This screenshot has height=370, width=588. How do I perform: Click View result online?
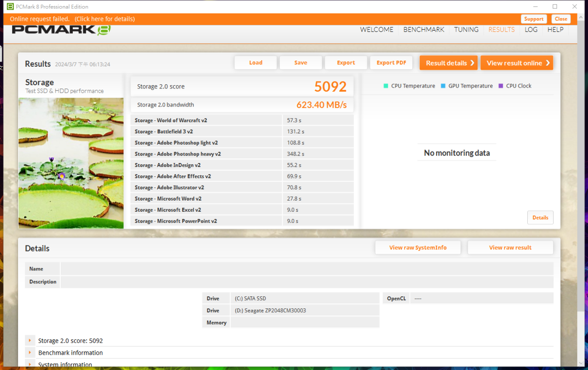click(517, 63)
